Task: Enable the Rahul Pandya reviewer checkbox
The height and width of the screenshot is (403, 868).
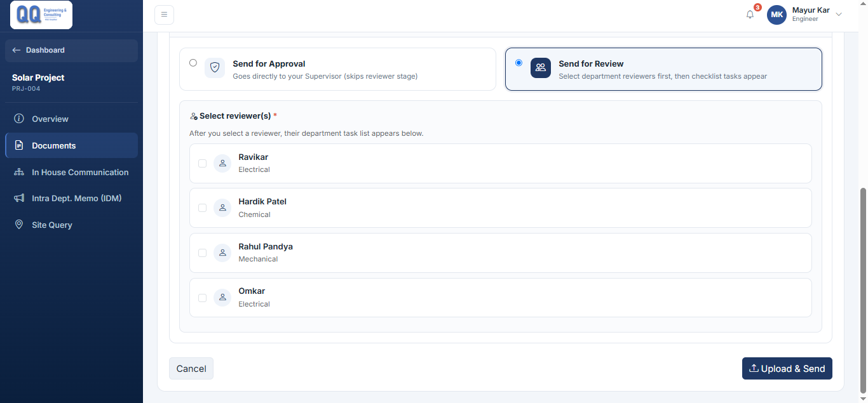Action: [x=203, y=253]
